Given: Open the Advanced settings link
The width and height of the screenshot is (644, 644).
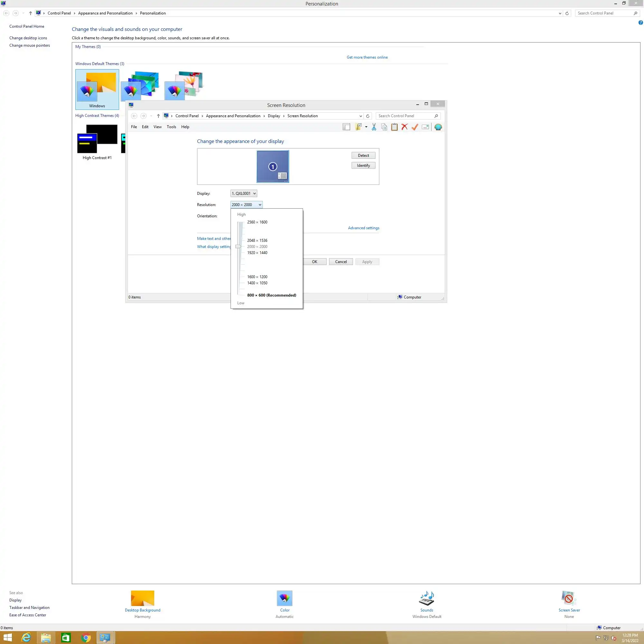Looking at the screenshot, I should coord(363,228).
